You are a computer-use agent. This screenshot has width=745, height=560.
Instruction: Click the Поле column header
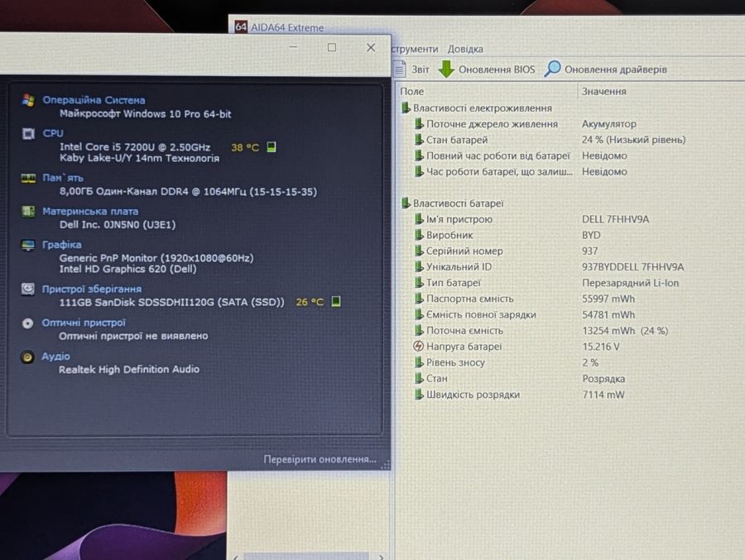412,91
